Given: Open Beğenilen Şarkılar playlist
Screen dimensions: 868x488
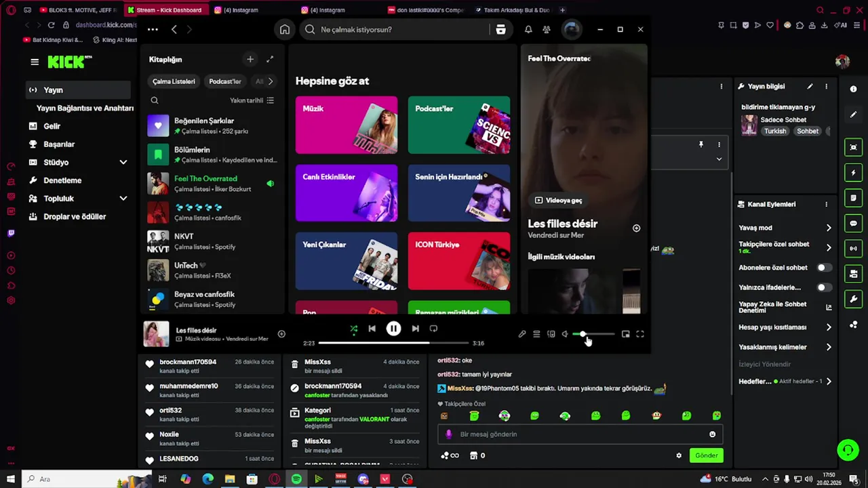Looking at the screenshot, I should click(212, 125).
